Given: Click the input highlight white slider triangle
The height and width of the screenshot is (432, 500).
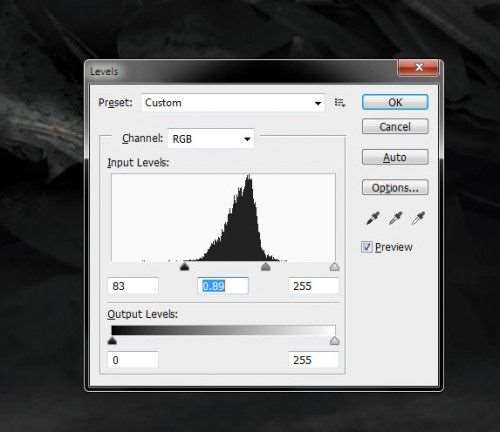Looking at the screenshot, I should click(x=334, y=267).
